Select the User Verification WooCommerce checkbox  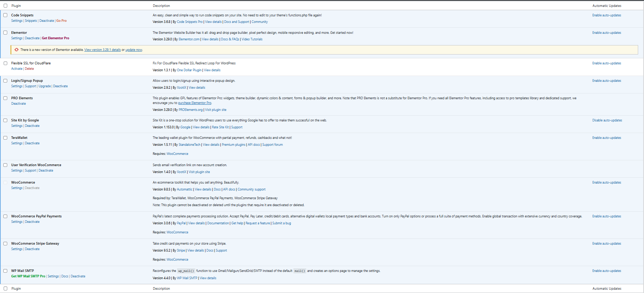tap(5, 165)
